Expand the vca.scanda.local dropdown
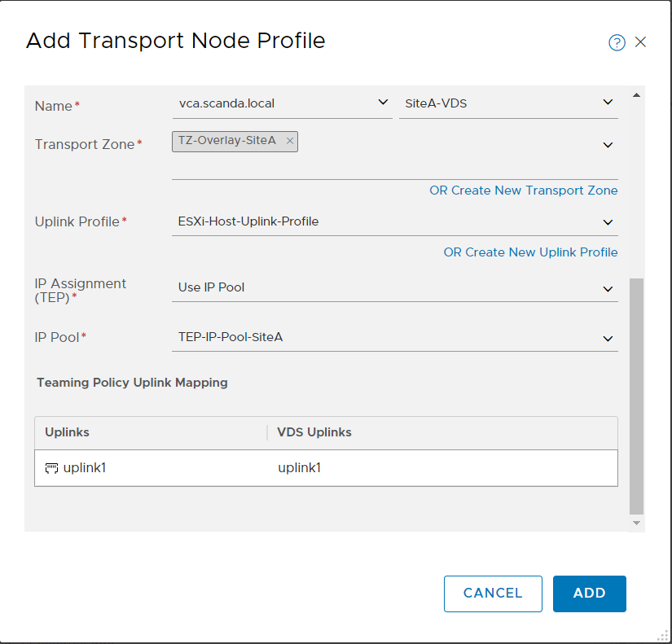This screenshot has width=672, height=644. click(283, 103)
